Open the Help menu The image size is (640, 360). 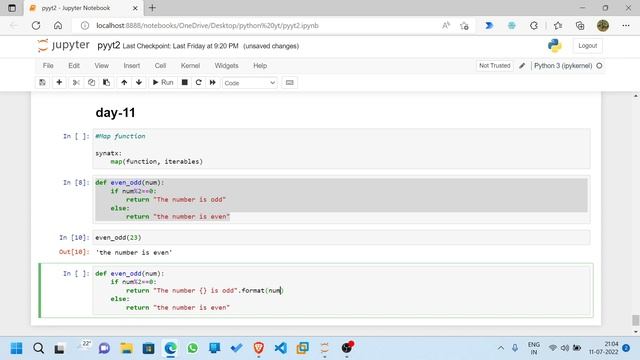tap(260, 66)
